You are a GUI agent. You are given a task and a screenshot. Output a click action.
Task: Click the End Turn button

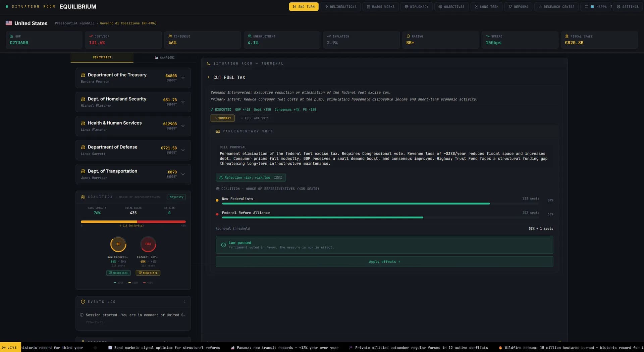tap(304, 7)
